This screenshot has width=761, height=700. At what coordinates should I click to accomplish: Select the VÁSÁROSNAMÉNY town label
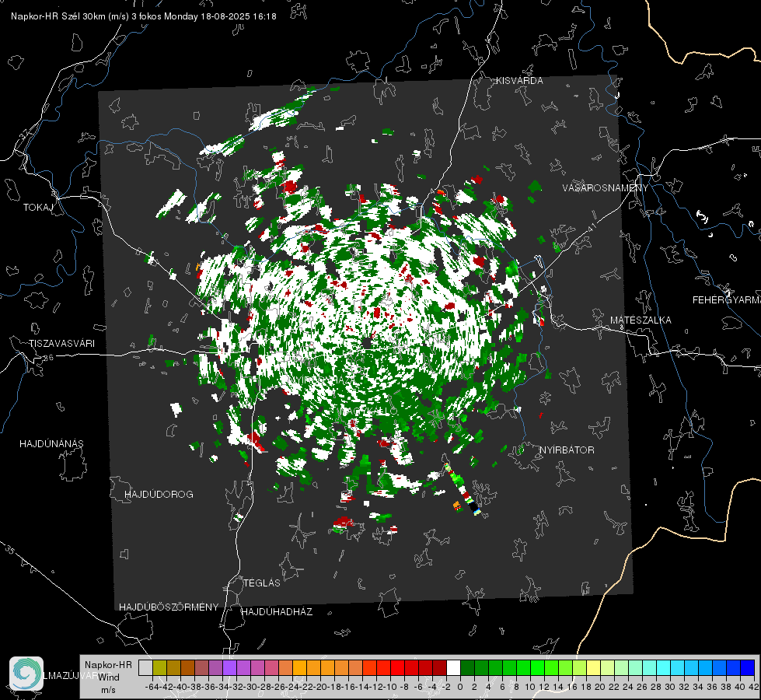click(606, 188)
